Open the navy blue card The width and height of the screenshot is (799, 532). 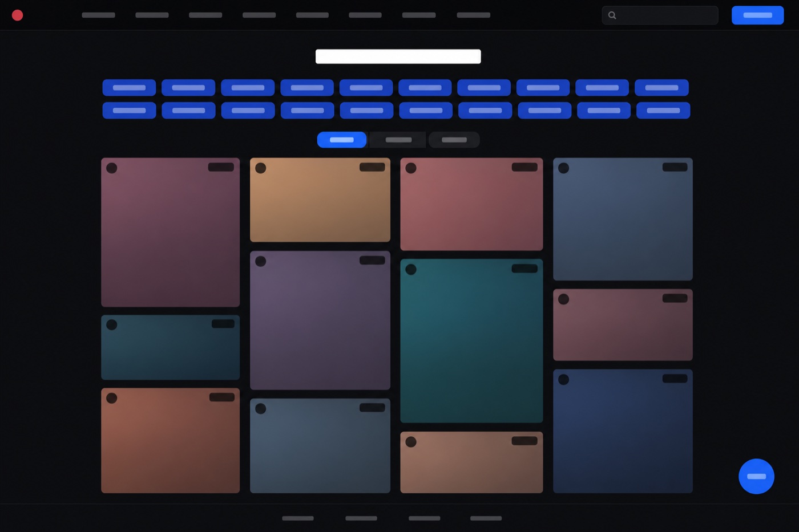point(623,431)
